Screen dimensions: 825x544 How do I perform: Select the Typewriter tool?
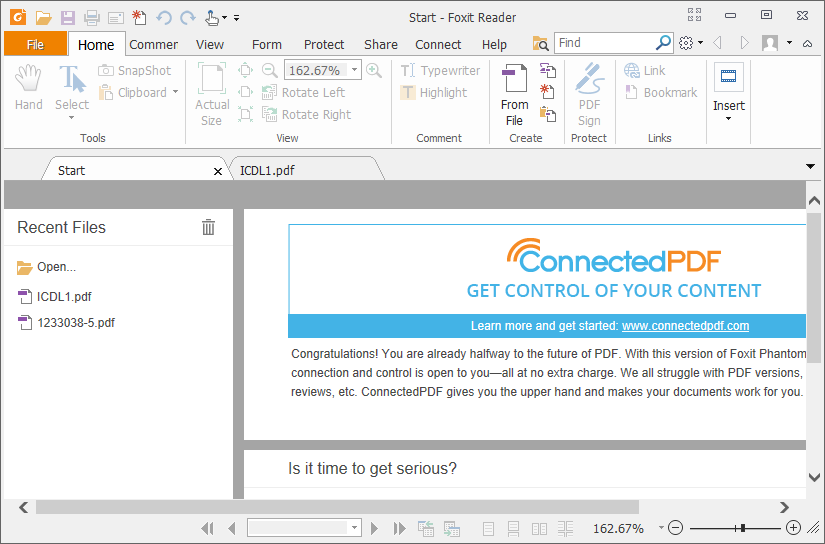(440, 70)
